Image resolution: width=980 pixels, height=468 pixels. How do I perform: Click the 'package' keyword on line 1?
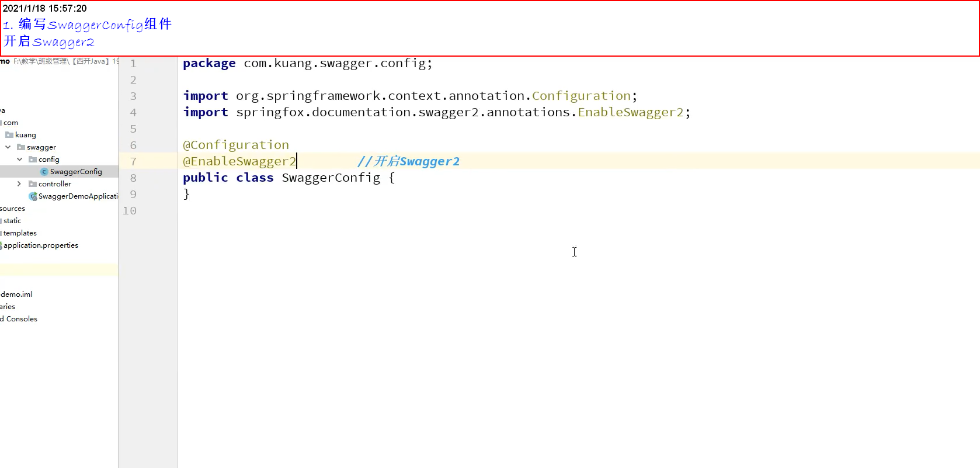209,64
